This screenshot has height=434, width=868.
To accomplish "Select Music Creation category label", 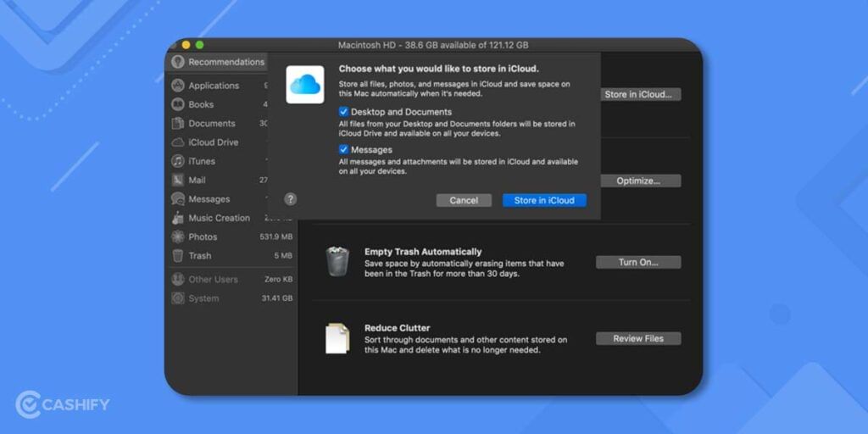I will (220, 218).
